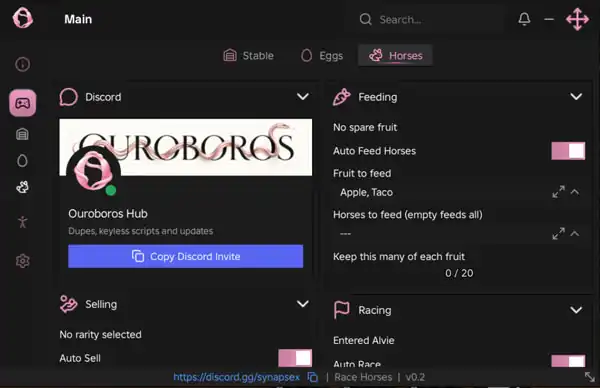Open the empty Horses to feed selection
The width and height of the screenshot is (600, 388).
coord(460,234)
